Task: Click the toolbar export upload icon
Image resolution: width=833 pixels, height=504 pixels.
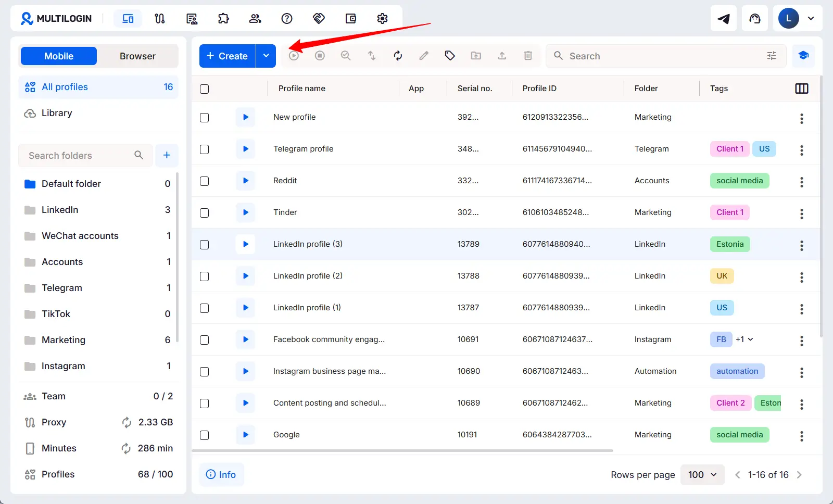Action: [502, 56]
